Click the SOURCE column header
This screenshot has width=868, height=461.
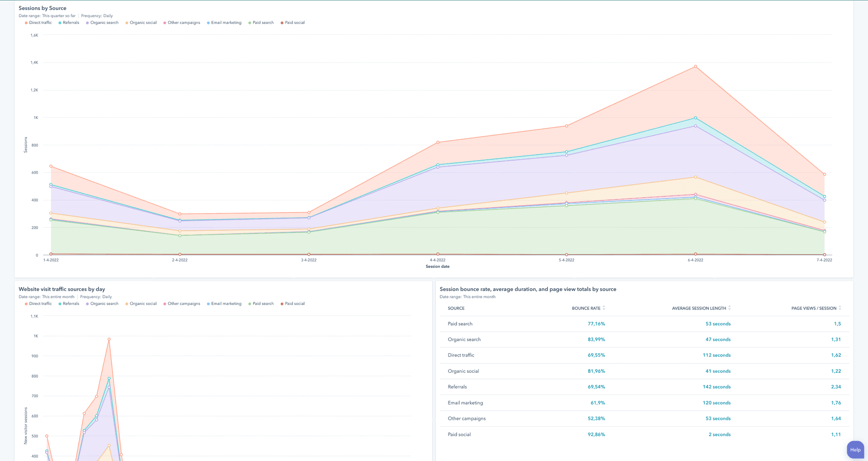[456, 308]
